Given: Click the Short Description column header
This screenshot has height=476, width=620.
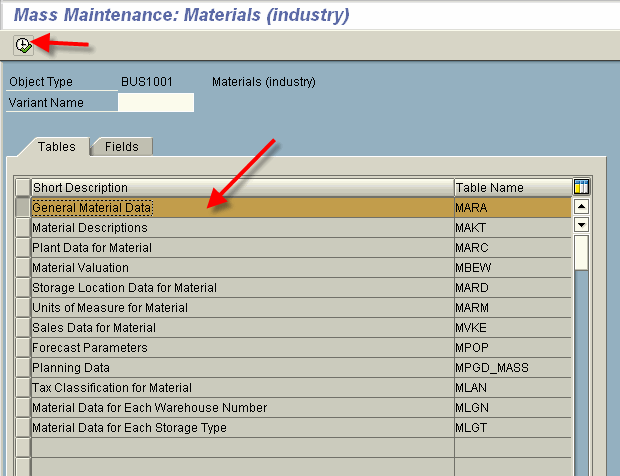Looking at the screenshot, I should click(242, 187).
